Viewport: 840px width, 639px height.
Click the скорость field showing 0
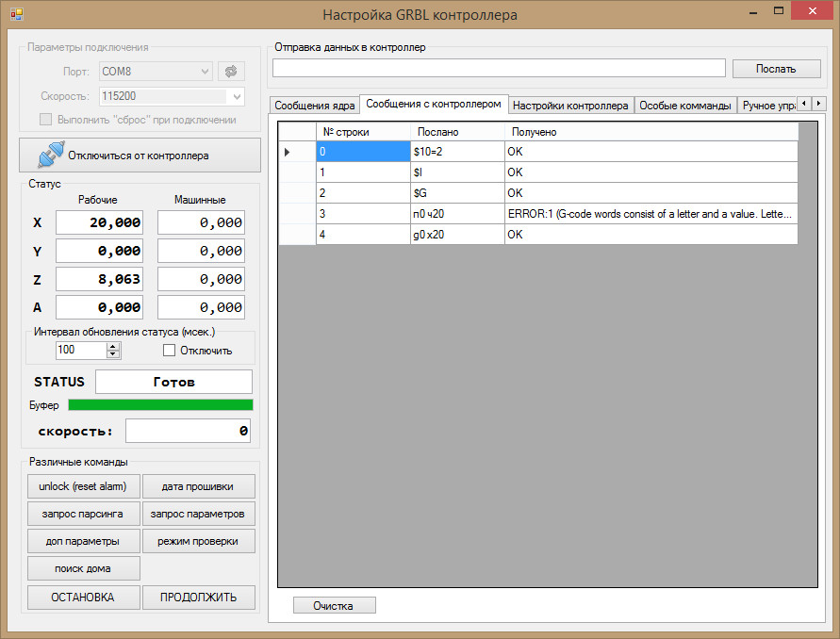click(188, 431)
